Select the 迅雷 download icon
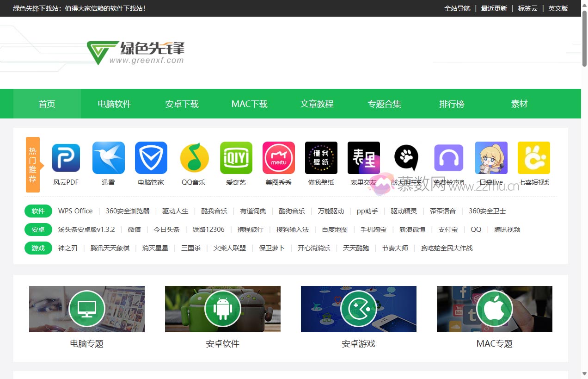Viewport: 588px width, 379px height. (x=108, y=157)
